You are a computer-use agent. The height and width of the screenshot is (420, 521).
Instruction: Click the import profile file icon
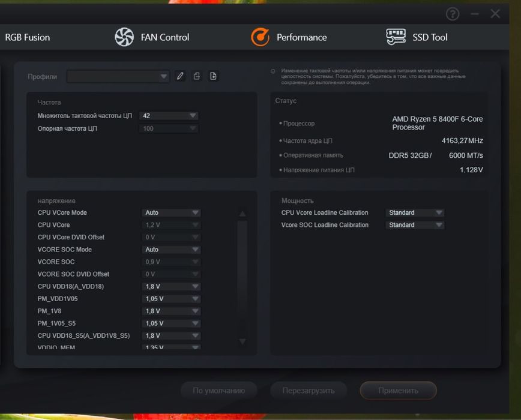point(213,76)
